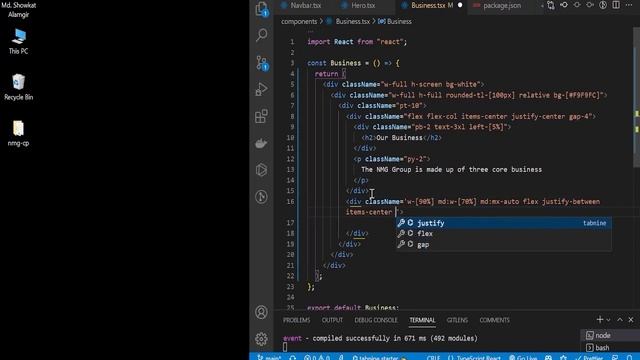Screen dimensions: 640x360
Task: Click the editor vertical scrollbar
Action: [x=637, y=98]
